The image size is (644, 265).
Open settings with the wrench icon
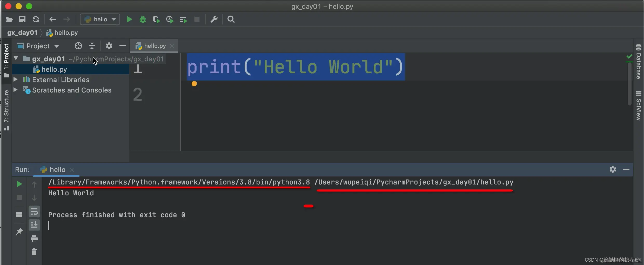tap(214, 19)
